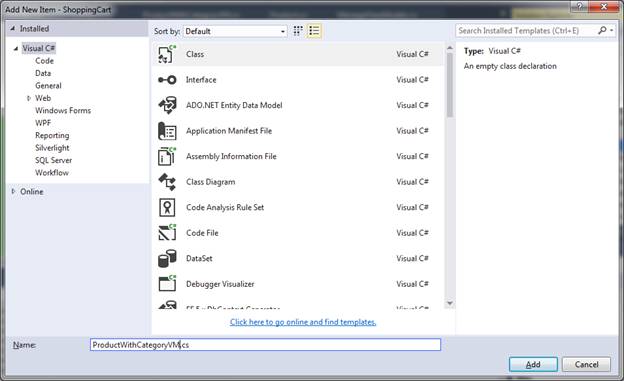Select the Debugger Visualizer template icon
Screen dimensions: 624x381
[x=167, y=284]
